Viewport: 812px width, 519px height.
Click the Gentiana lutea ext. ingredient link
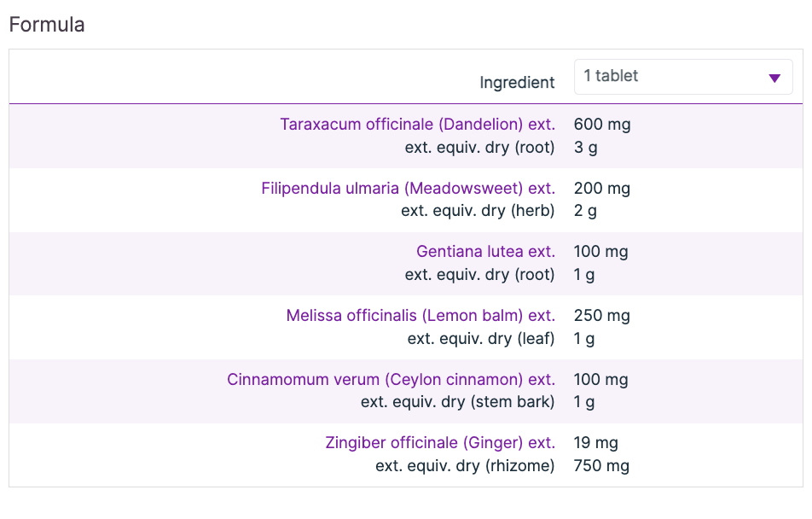485,252
